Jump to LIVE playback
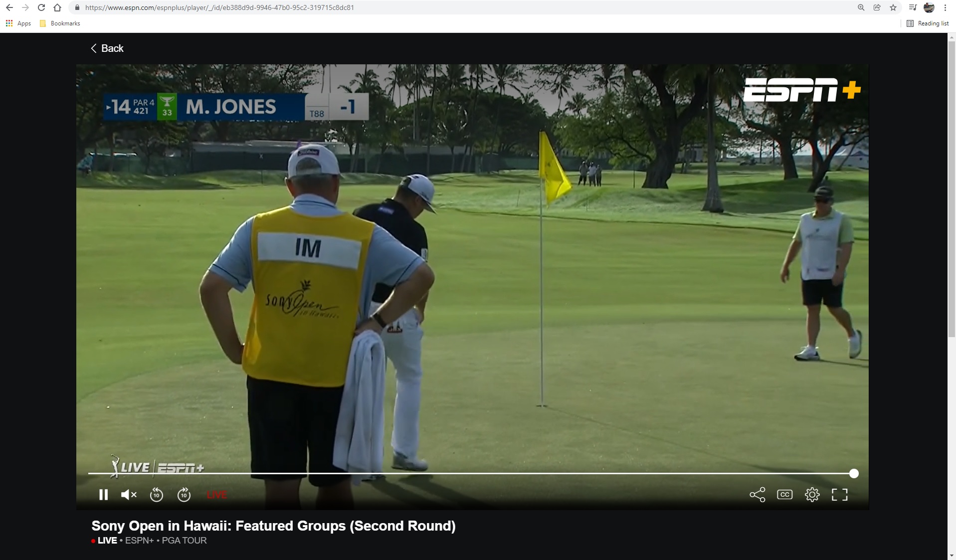956x560 pixels. coord(216,495)
